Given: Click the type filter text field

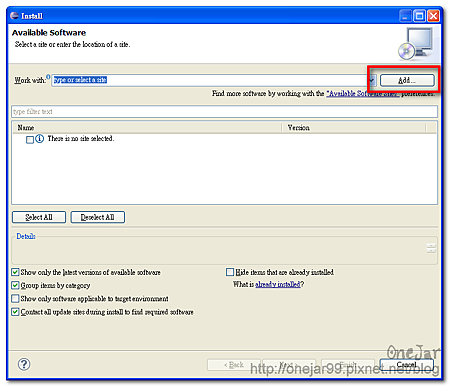Looking at the screenshot, I should click(225, 111).
